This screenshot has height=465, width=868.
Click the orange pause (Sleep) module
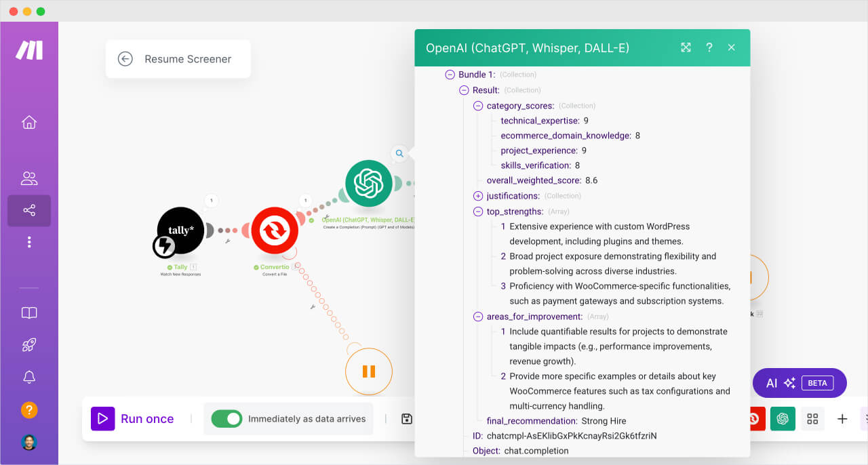[x=369, y=371]
